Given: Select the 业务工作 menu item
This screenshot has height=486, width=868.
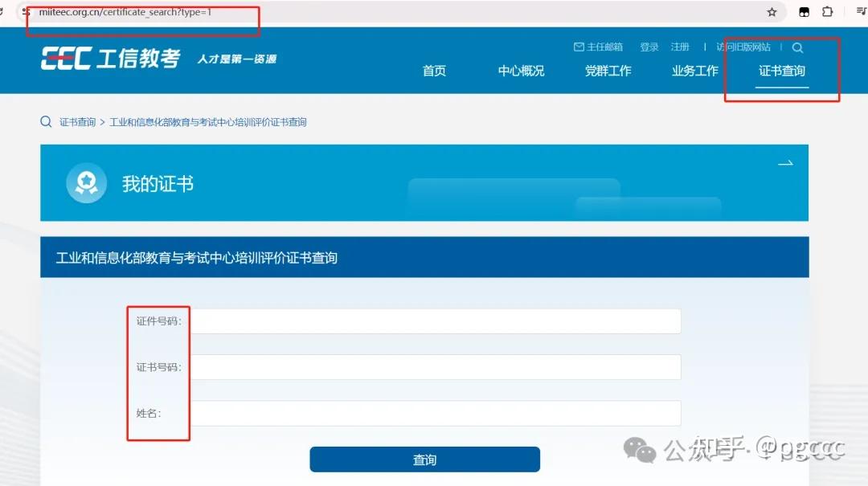Looking at the screenshot, I should pos(694,71).
